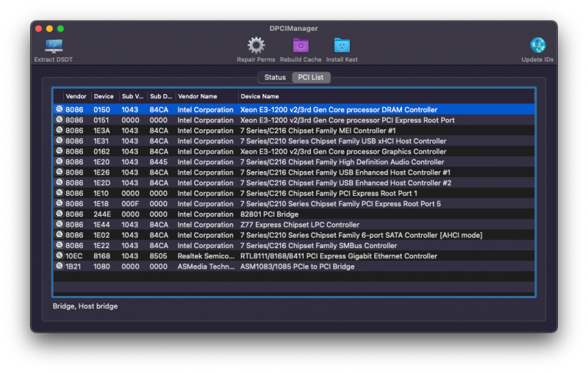Click the 1B21 vendor ID cell
This screenshot has width=588, height=373.
click(x=73, y=267)
